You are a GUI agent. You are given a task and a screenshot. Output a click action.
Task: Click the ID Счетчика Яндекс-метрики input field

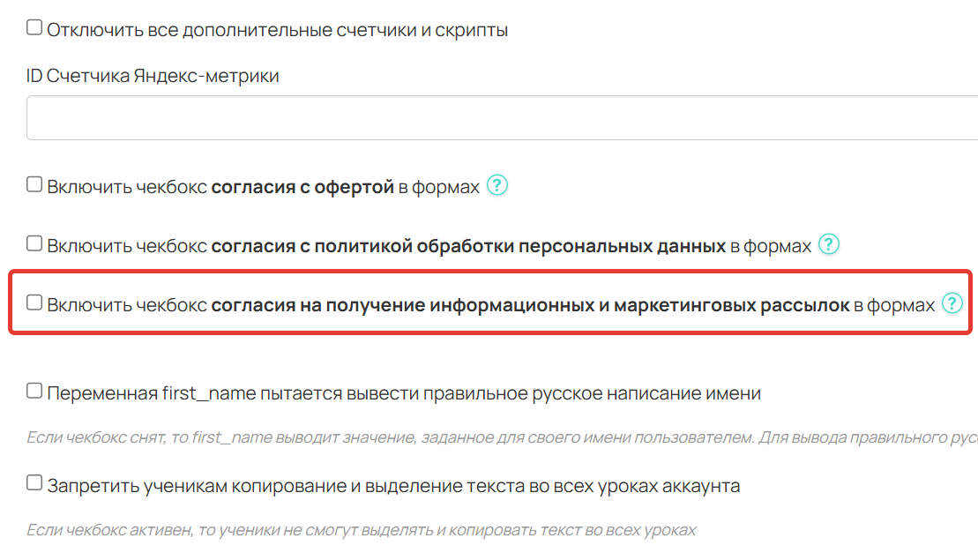[502, 118]
